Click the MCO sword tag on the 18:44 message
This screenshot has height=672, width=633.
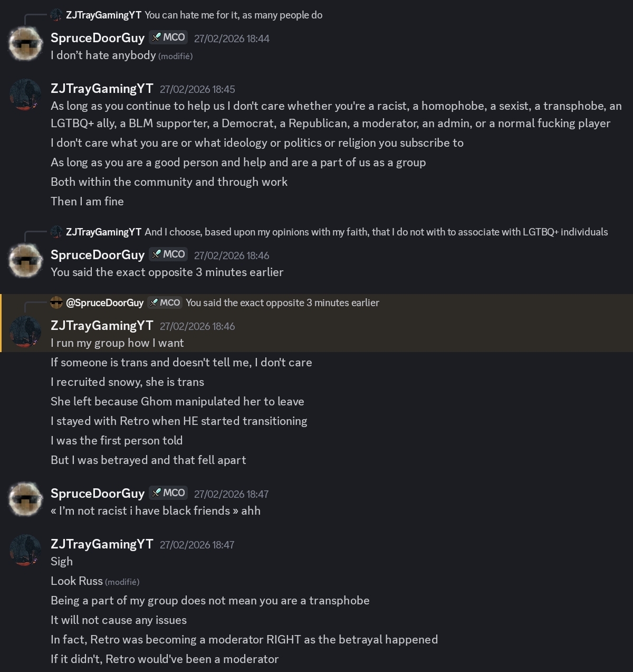coord(168,37)
